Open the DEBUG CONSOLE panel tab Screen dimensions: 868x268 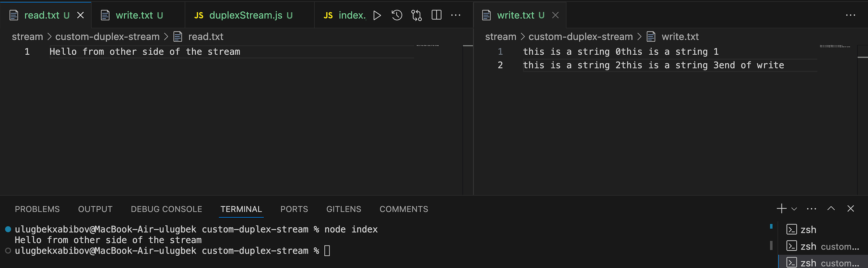[166, 209]
